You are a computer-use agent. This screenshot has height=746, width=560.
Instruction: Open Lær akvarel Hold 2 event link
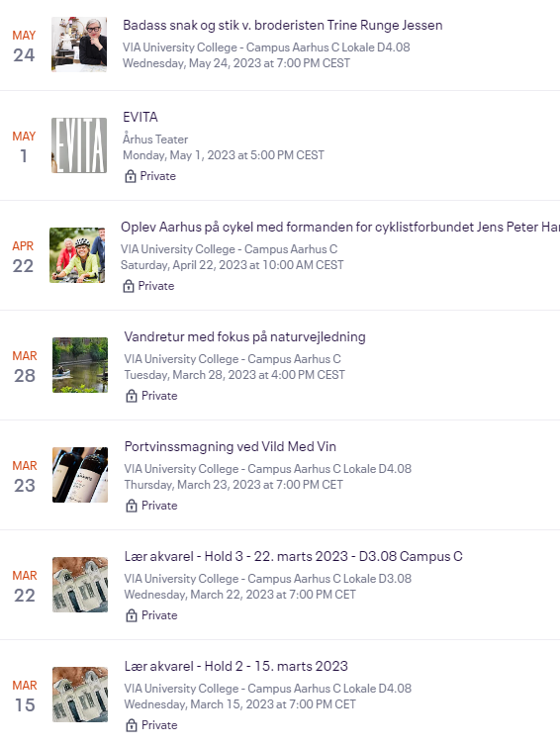236,666
